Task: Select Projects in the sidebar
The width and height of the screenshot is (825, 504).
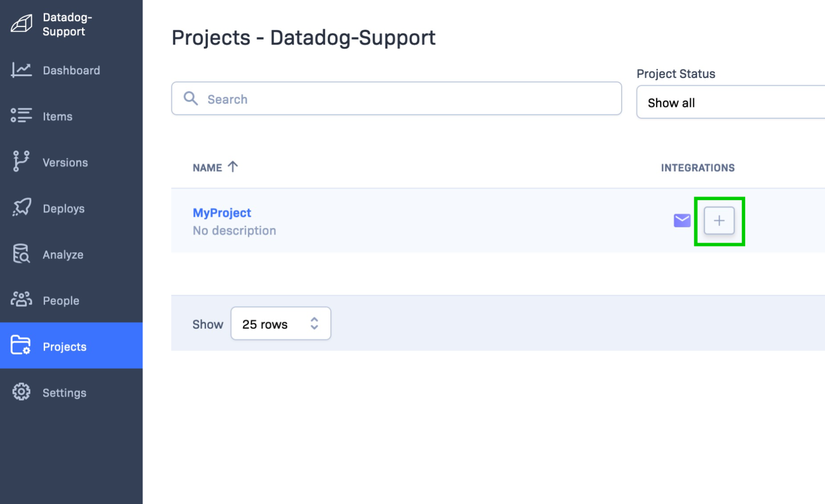Action: coord(71,346)
